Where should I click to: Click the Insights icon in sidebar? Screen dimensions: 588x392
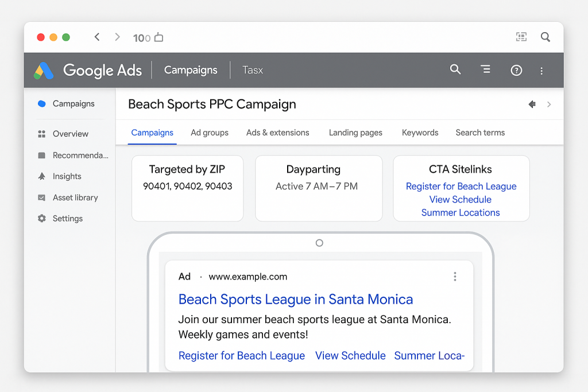[41, 176]
